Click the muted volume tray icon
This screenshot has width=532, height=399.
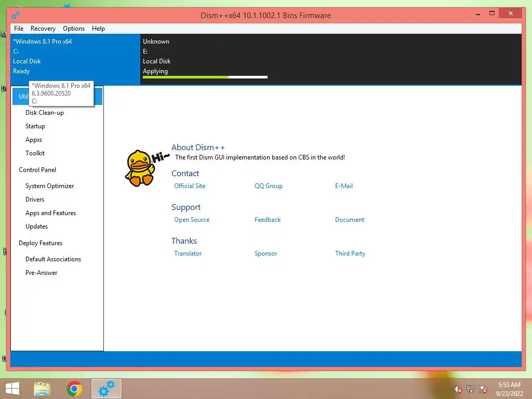458,389
